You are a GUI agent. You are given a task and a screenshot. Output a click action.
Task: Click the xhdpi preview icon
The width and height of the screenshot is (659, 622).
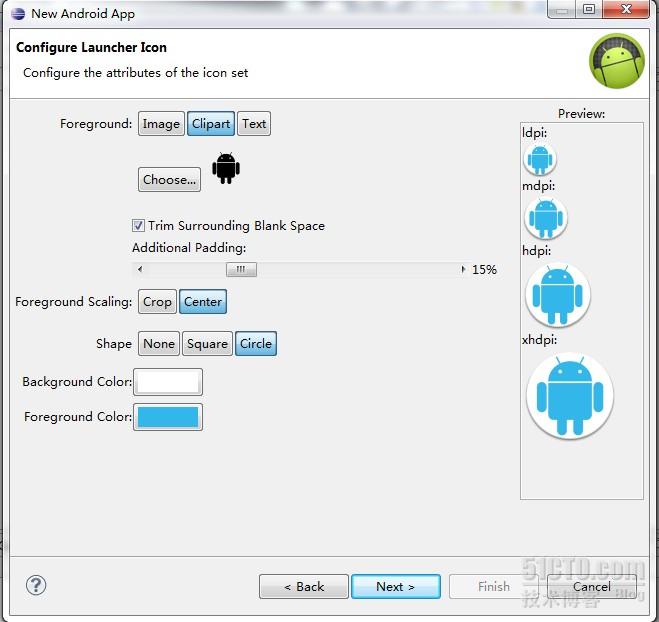[x=570, y=395]
